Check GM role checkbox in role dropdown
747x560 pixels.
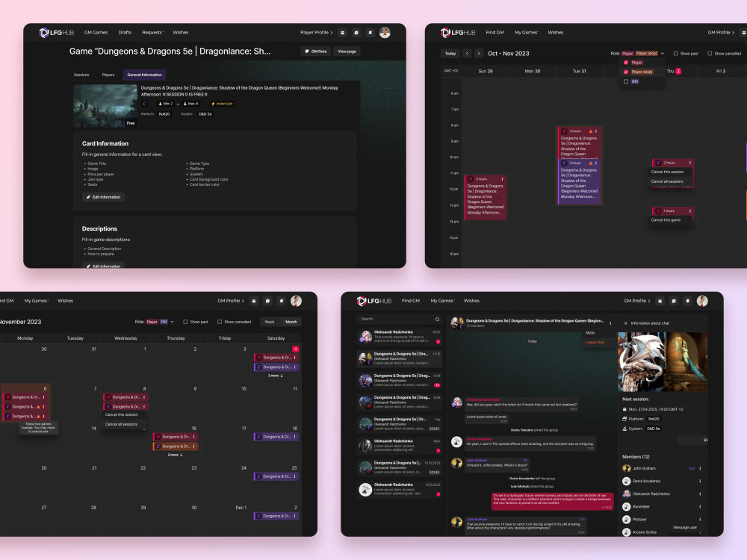coord(626,81)
